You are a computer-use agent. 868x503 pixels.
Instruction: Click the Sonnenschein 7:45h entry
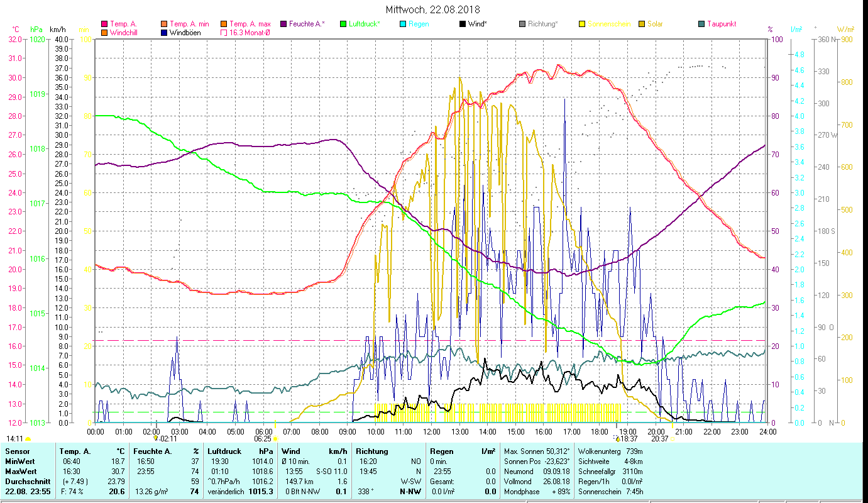[x=611, y=492]
